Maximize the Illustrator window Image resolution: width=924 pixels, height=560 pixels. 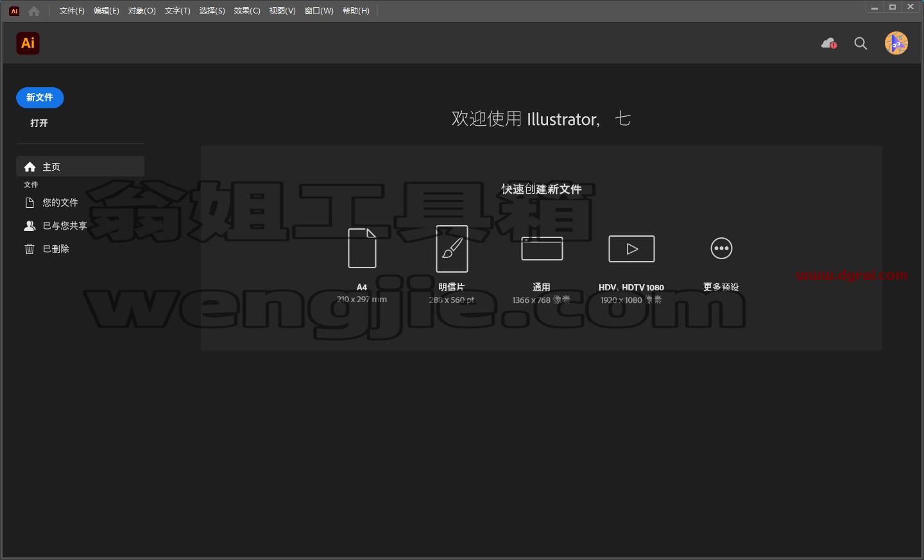point(893,7)
